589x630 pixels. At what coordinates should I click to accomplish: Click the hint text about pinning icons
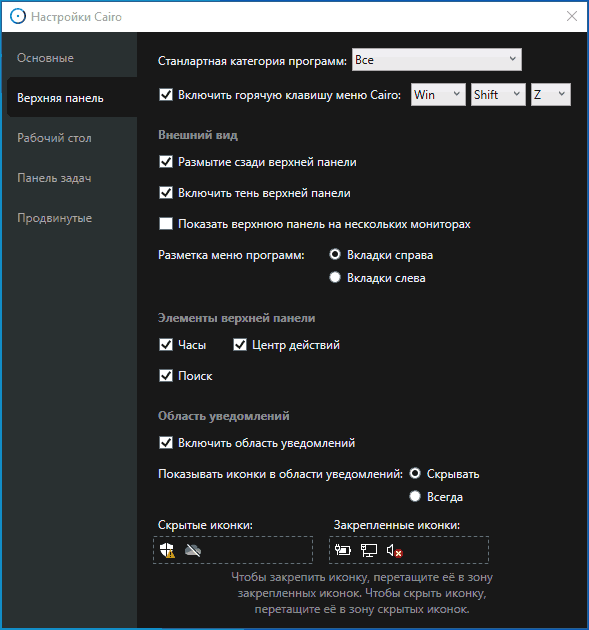[x=362, y=593]
